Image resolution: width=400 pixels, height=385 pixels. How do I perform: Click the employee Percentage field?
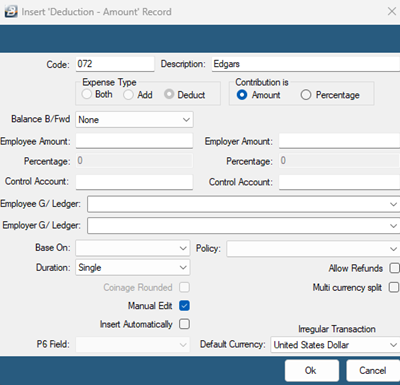[x=134, y=161]
